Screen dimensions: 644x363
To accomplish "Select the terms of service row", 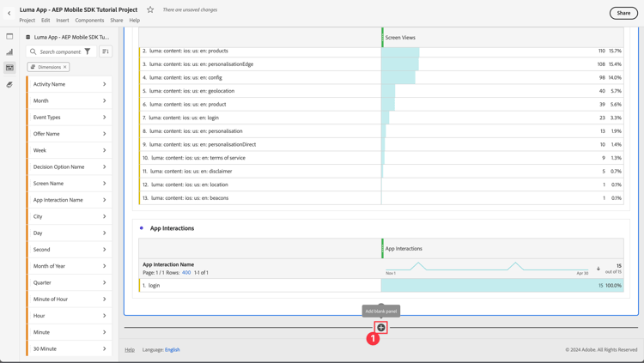I will coord(381,158).
